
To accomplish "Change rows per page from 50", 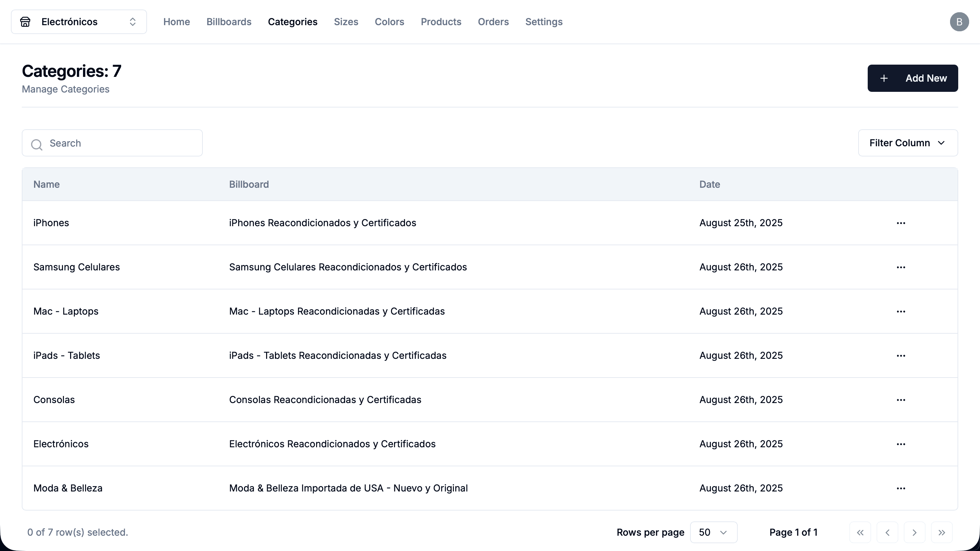I will click(713, 532).
